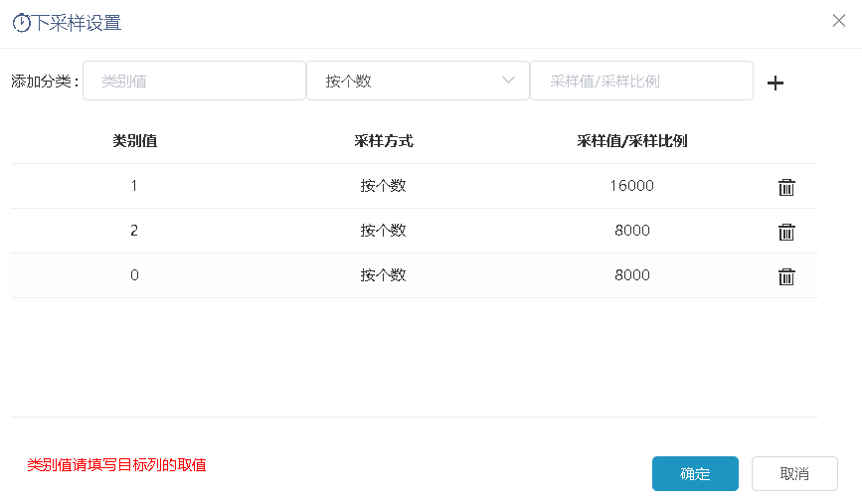Remove the category 2 row with trash icon
Screen dimensions: 862x504
click(x=786, y=232)
